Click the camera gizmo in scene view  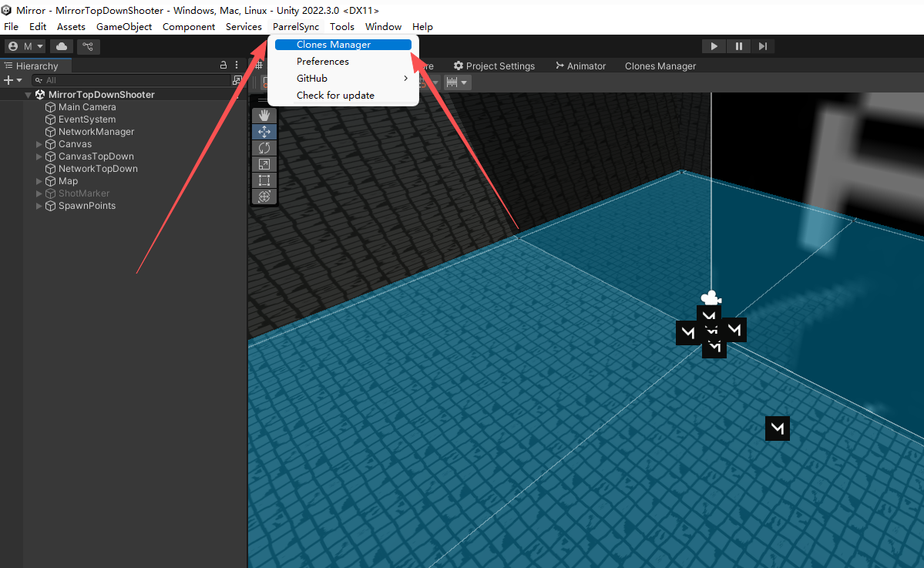click(x=711, y=297)
